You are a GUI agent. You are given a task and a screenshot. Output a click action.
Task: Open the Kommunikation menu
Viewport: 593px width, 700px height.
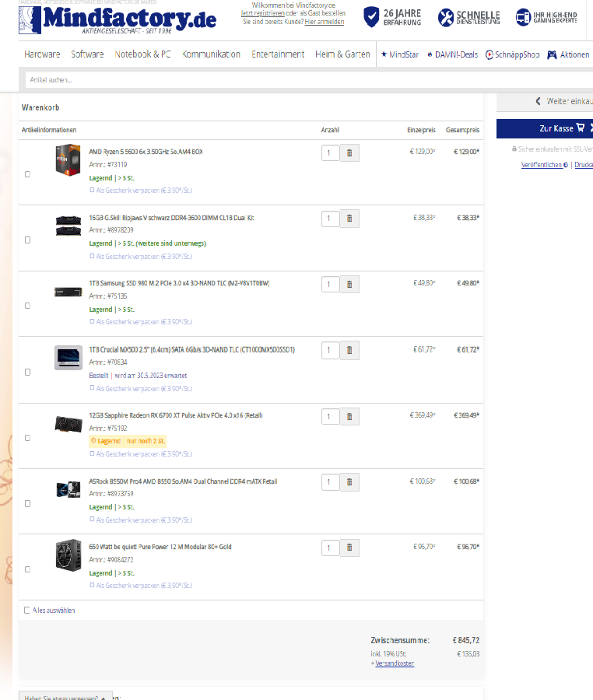click(211, 54)
